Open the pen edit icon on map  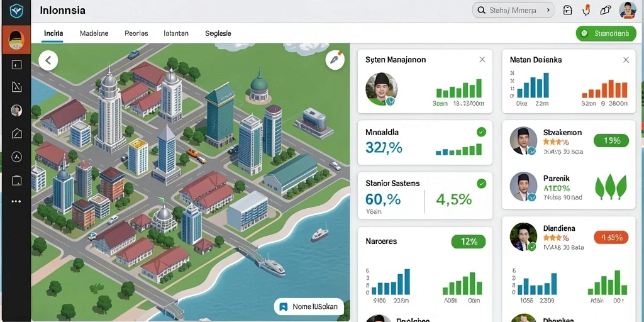(x=335, y=60)
